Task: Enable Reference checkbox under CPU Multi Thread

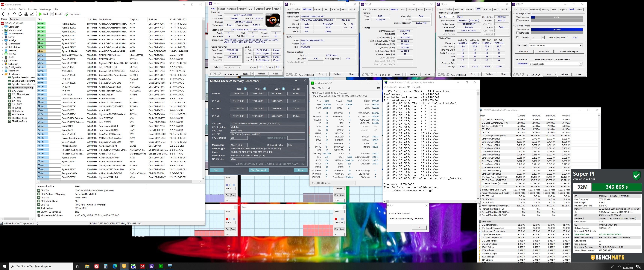Action: pos(517,33)
